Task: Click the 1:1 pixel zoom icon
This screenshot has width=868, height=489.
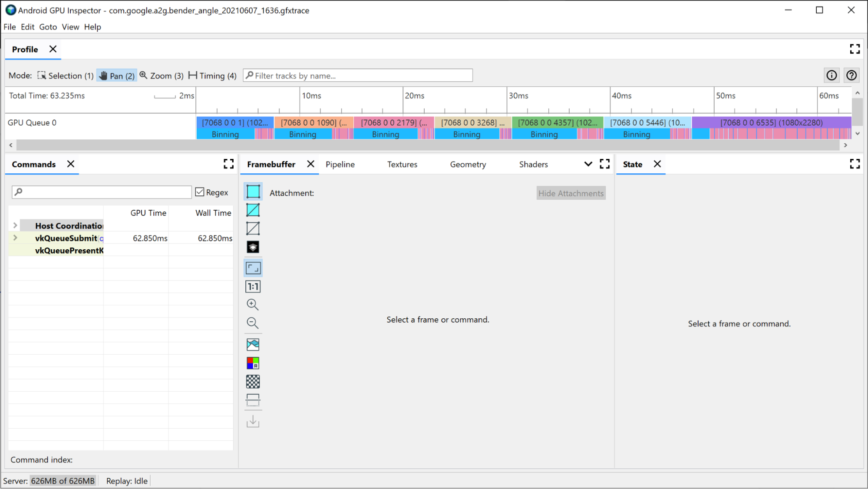Action: (x=253, y=286)
